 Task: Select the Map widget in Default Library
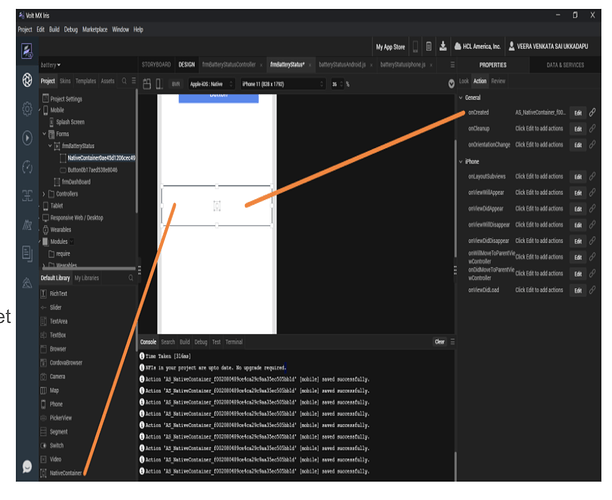click(50, 390)
